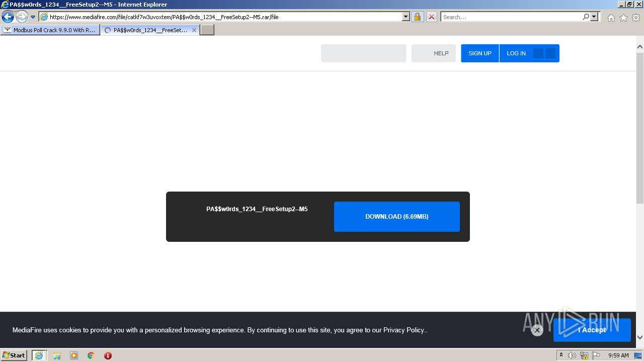The height and width of the screenshot is (362, 644).
Task: Open the Privacy Policy link
Action: tap(404, 330)
